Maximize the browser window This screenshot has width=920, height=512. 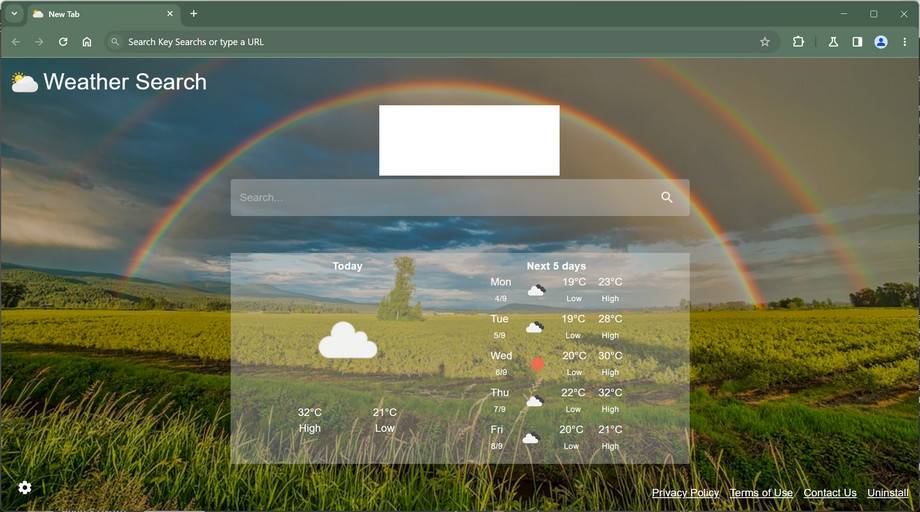[874, 13]
